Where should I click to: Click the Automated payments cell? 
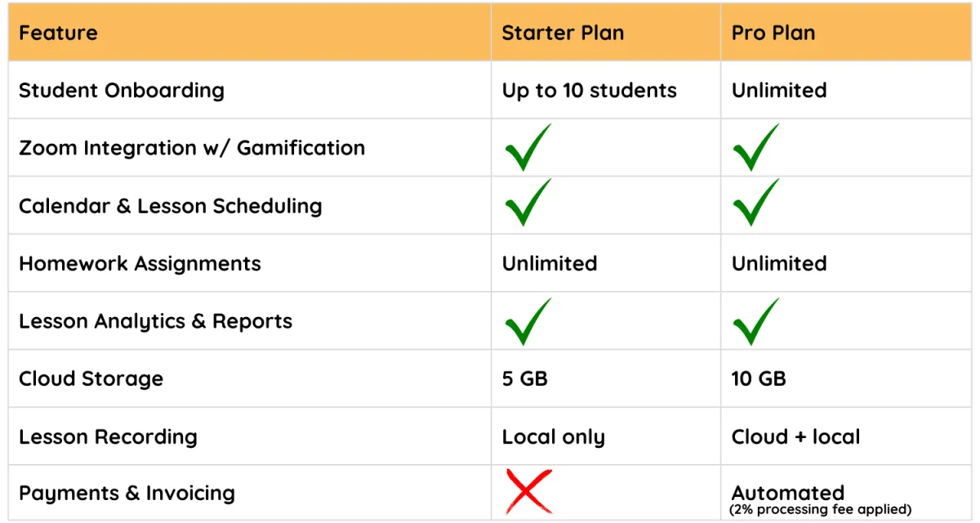click(x=788, y=493)
